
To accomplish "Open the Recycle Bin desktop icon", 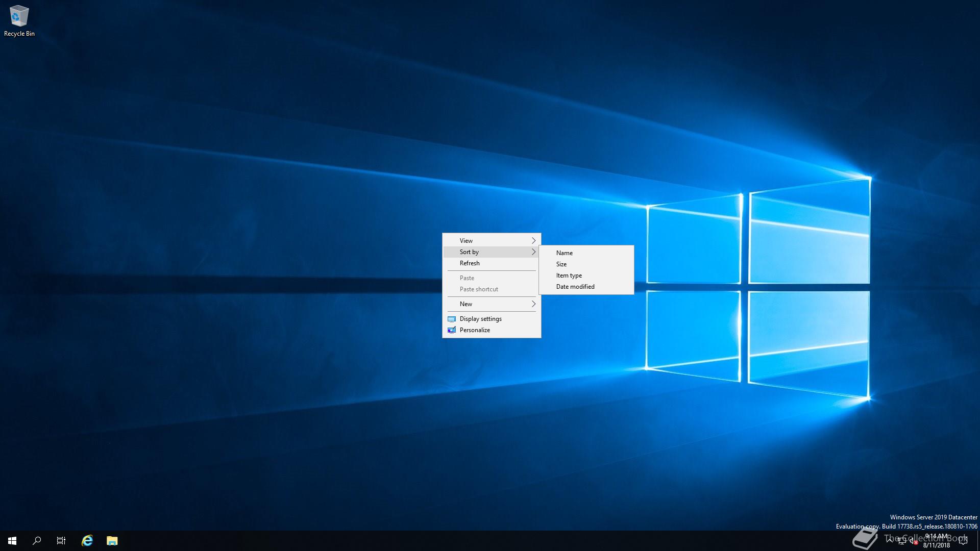I will (19, 20).
